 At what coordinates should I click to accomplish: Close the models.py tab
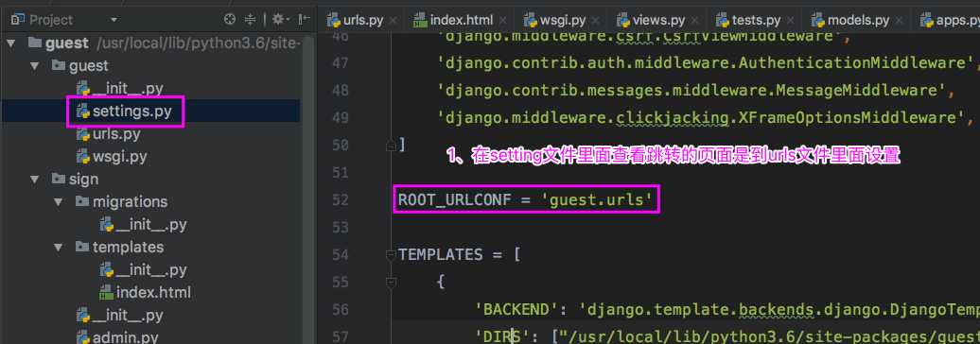(x=900, y=21)
